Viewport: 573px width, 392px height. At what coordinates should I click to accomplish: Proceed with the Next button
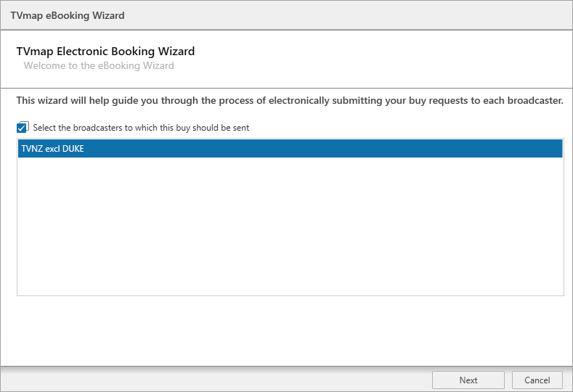[468, 380]
